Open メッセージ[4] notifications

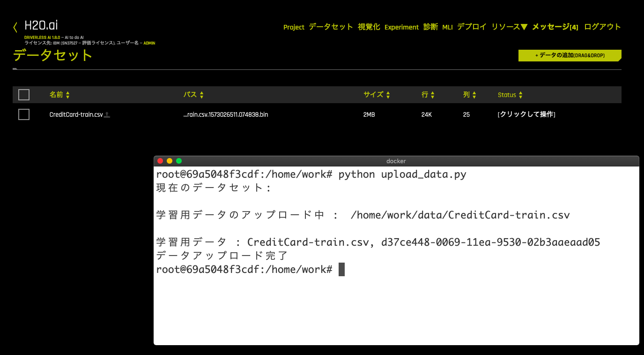(555, 27)
